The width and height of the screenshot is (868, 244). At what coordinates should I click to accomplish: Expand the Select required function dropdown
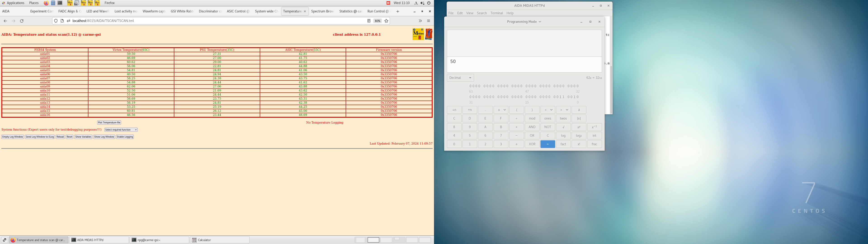pyautogui.click(x=121, y=130)
